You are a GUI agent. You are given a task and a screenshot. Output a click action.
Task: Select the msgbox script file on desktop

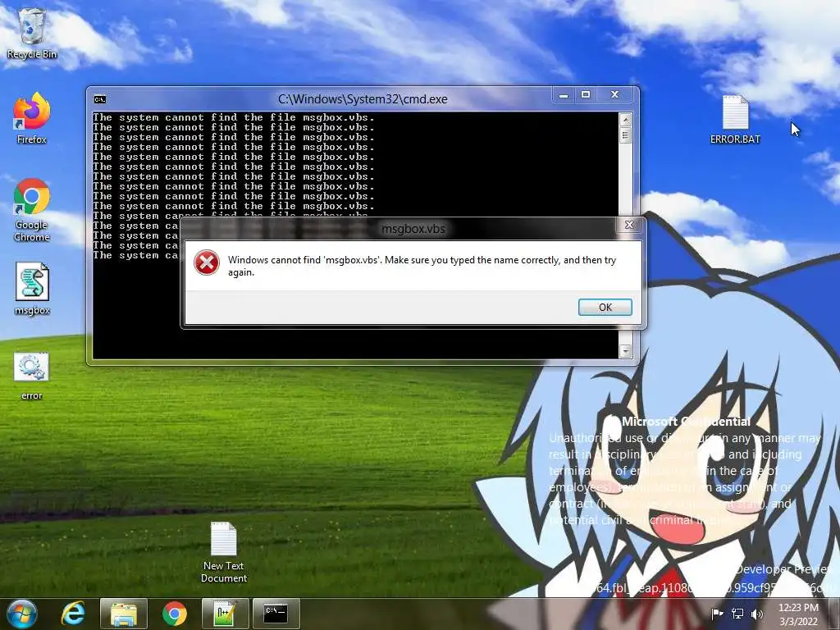[32, 290]
